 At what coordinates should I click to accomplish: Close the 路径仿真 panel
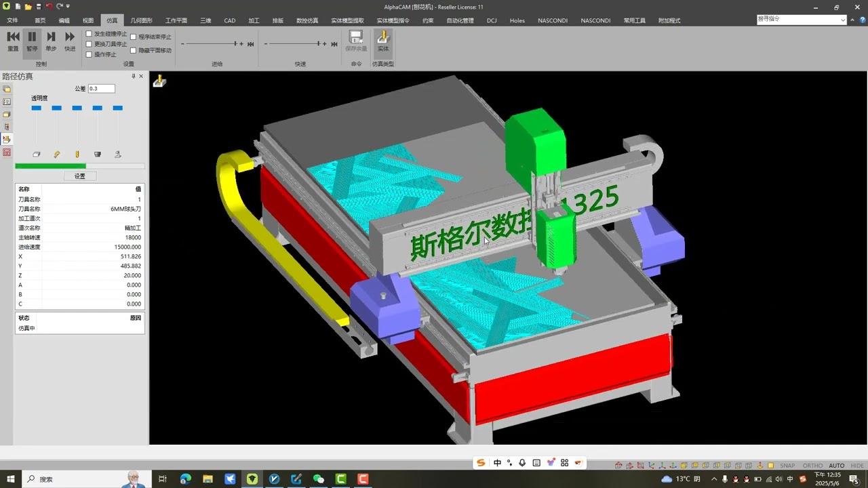[141, 77]
